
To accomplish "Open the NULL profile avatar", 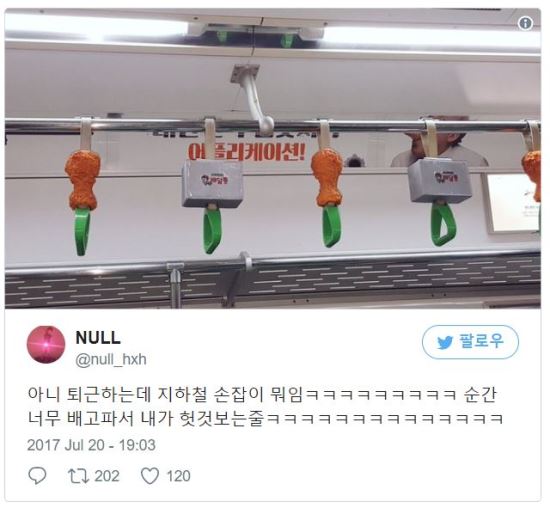I will (x=46, y=344).
